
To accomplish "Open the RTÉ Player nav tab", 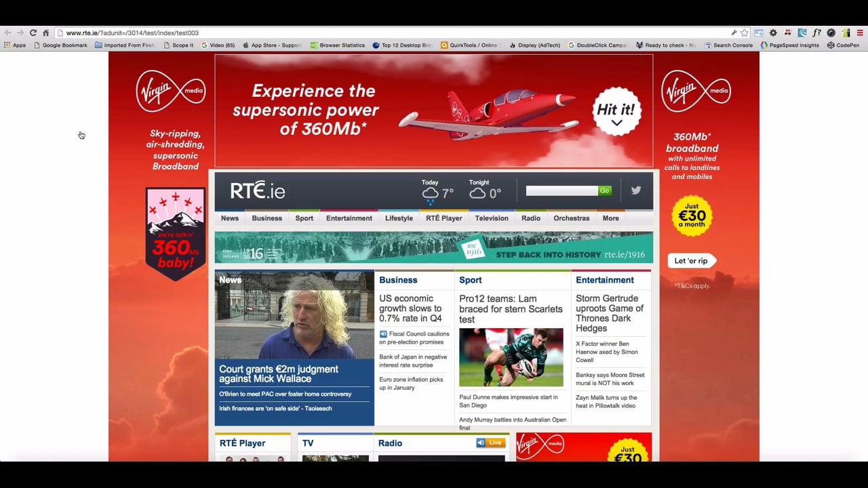I will tap(444, 218).
